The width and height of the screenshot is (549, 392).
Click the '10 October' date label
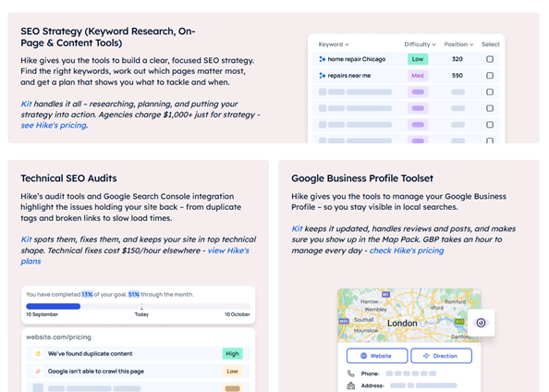[x=238, y=314]
